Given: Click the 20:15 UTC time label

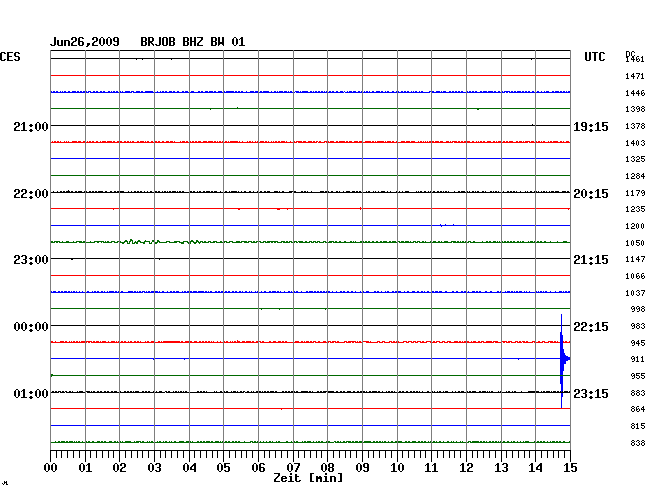Looking at the screenshot, I should [591, 194].
